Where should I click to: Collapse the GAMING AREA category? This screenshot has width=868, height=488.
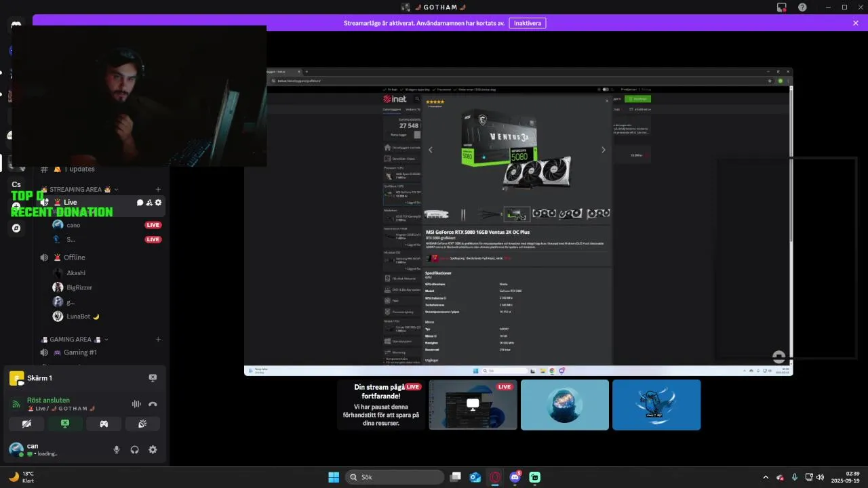click(x=75, y=340)
